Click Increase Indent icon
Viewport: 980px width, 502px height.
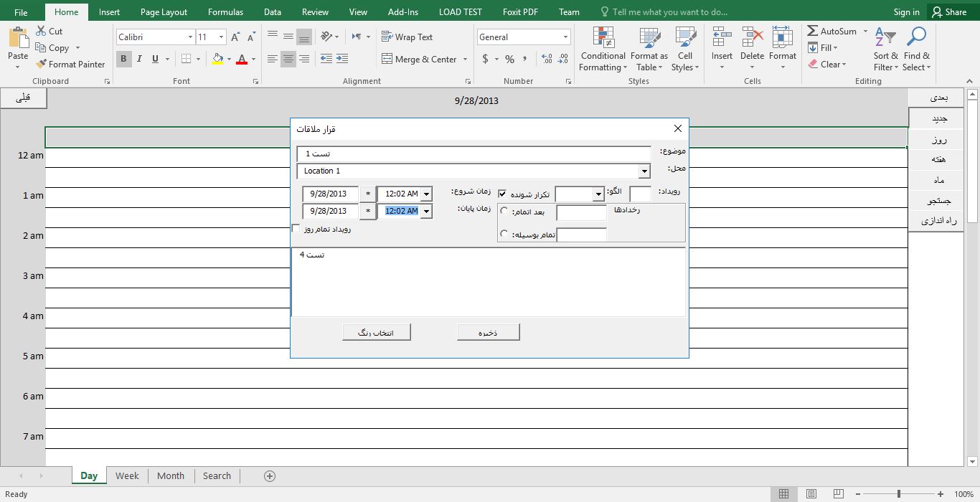point(344,59)
